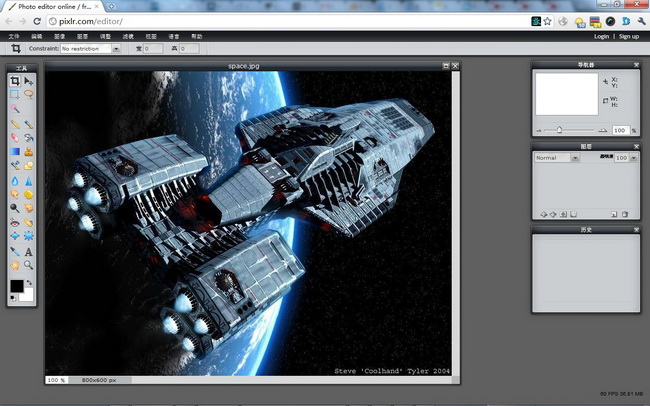Select the Move tool arrow

pyautogui.click(x=28, y=81)
